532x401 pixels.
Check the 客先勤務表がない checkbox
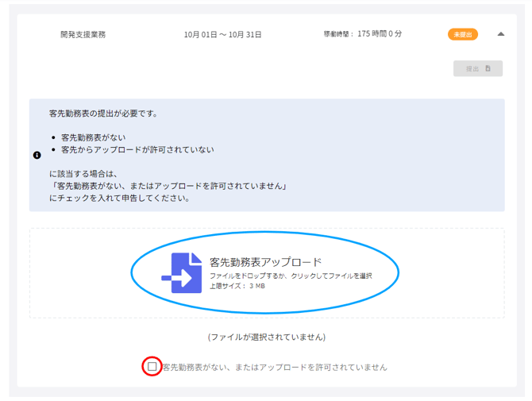tap(152, 366)
